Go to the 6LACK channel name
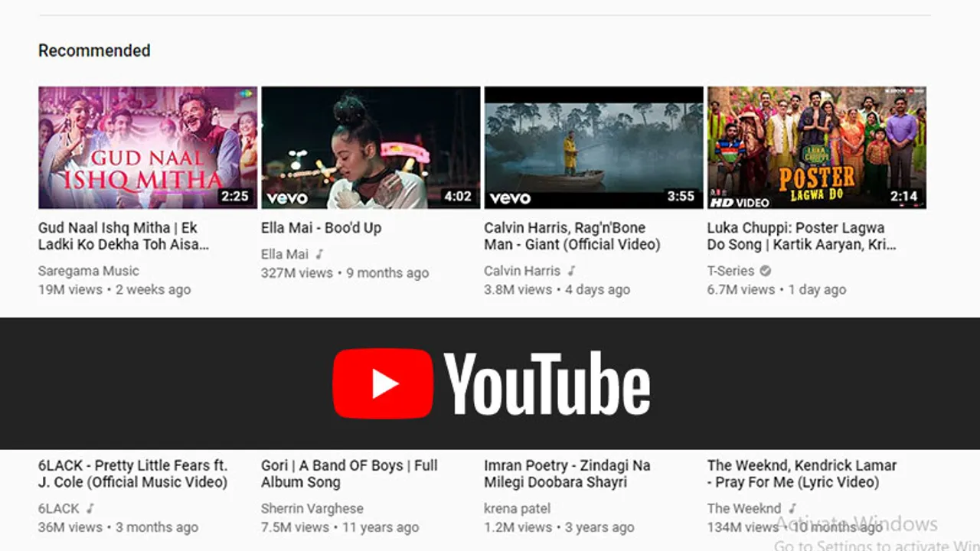This screenshot has height=551, width=980. coord(59,508)
